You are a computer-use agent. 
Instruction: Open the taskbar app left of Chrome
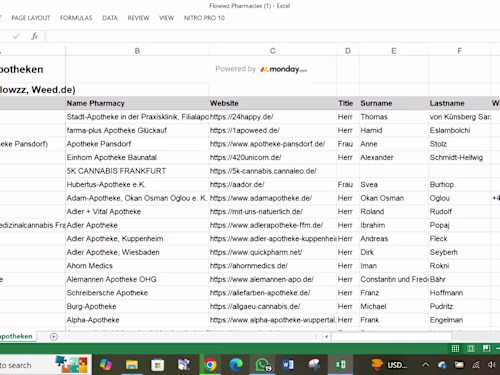tap(184, 365)
